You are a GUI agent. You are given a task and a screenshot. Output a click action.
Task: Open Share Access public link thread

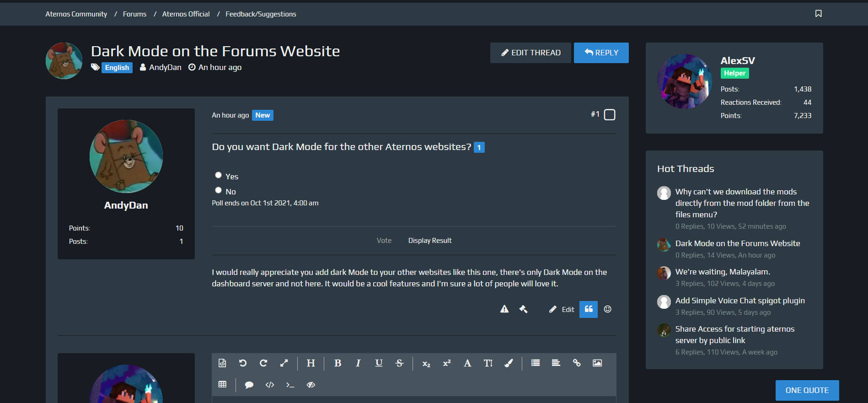coord(735,334)
